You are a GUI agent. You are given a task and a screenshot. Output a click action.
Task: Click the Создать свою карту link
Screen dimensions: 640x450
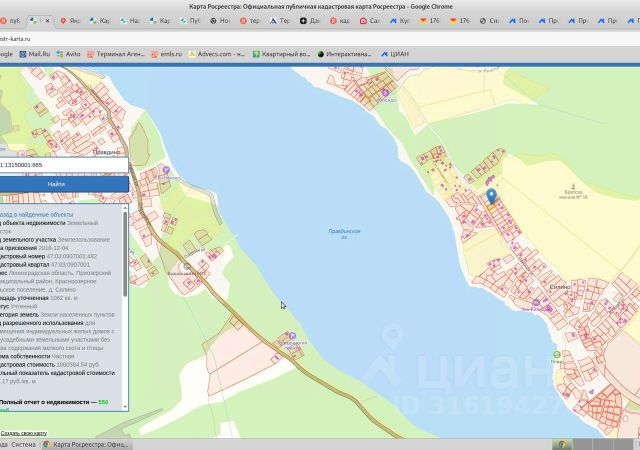tap(24, 433)
